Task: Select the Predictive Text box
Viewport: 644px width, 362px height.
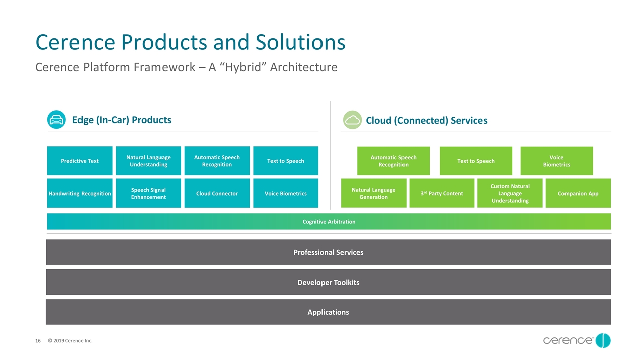Action: point(79,161)
